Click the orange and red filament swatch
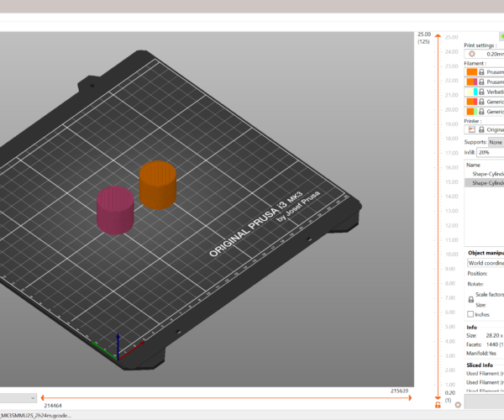The width and height of the screenshot is (504, 420). [471, 102]
